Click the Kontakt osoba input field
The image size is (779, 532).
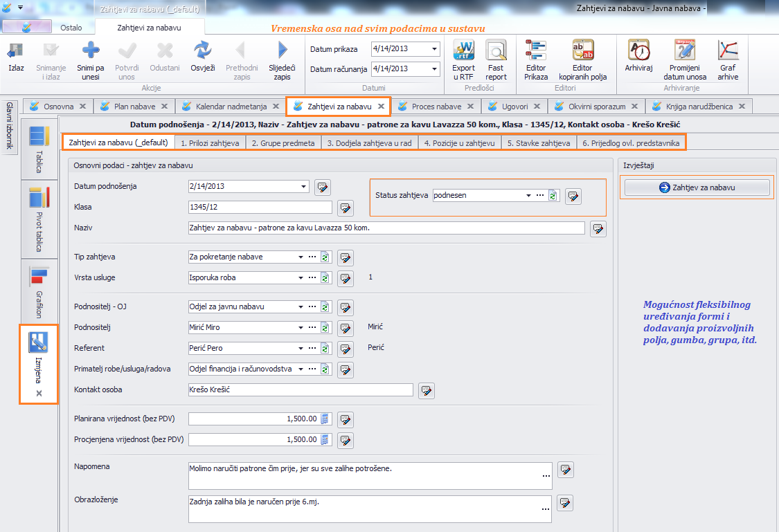point(301,389)
